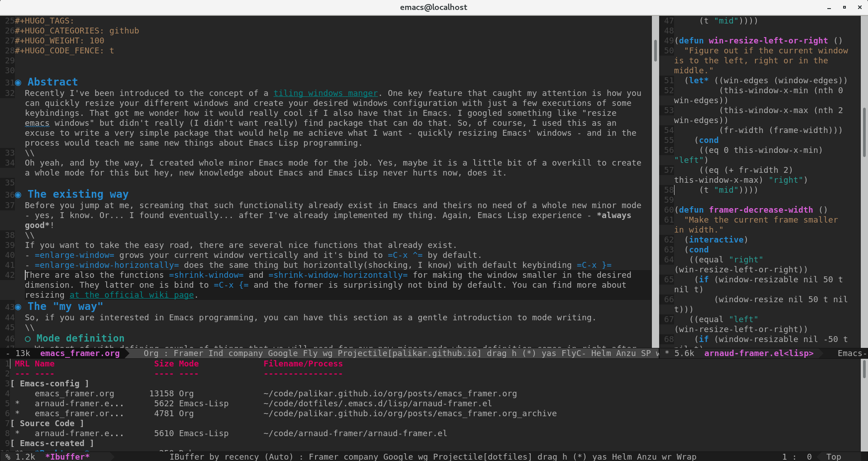Click the bullet beside 'The existing way'
This screenshot has height=461, width=868.
click(x=18, y=195)
